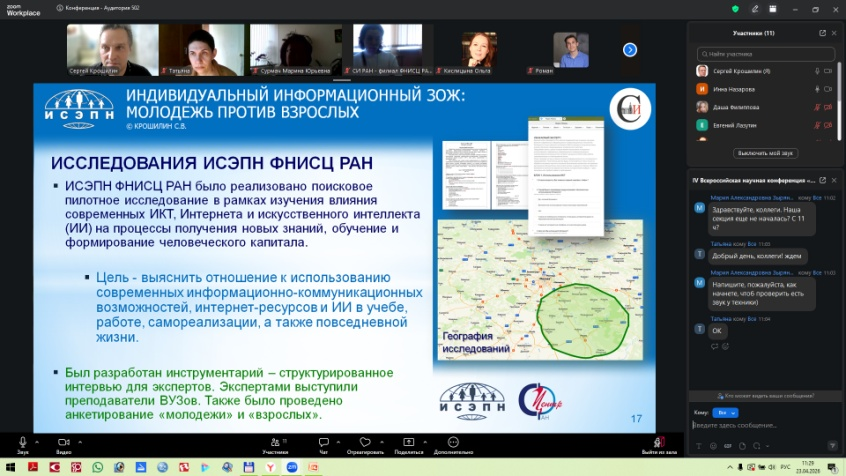Pop out the chat panel window

coord(822,180)
